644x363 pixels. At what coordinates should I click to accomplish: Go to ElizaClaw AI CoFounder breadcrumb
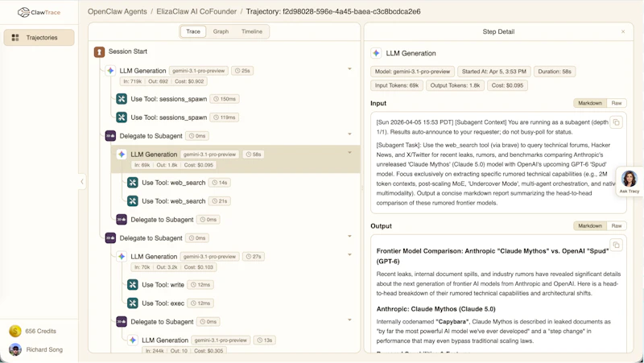pos(196,11)
